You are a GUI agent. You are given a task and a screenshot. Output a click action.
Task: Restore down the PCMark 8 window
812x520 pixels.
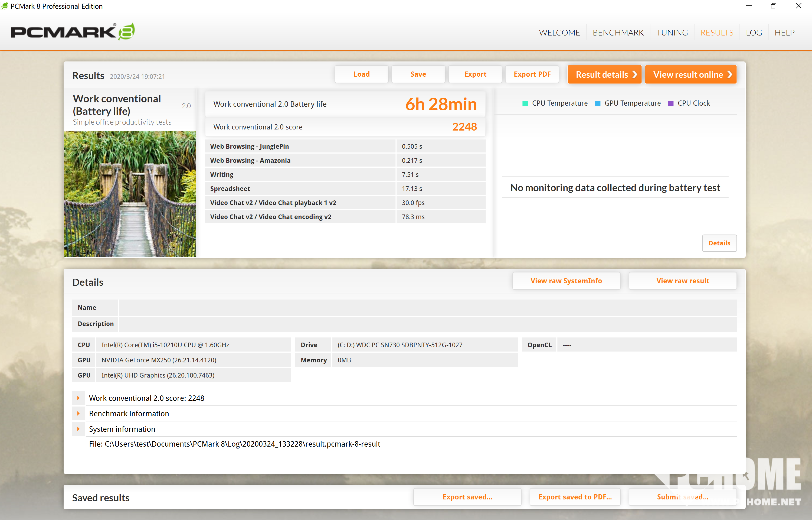(773, 6)
